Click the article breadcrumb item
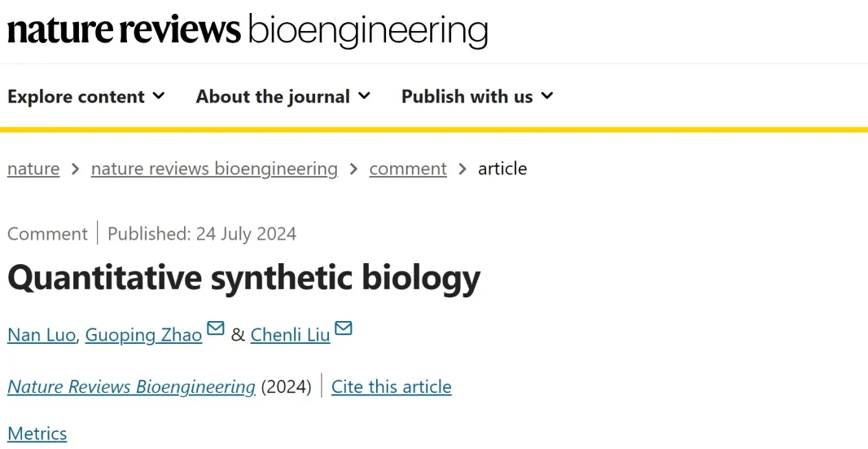This screenshot has width=868, height=449. coord(502,169)
